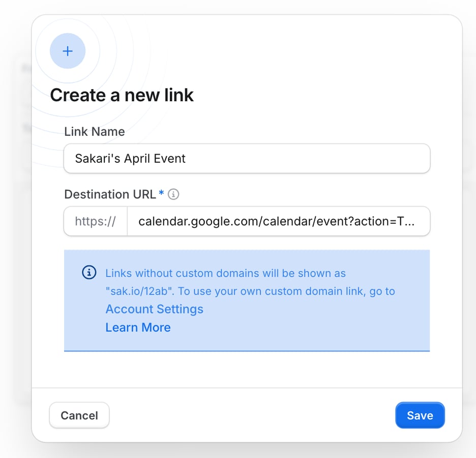Click the https:// prefix segment of the URL field
476x458 pixels.
tap(95, 221)
